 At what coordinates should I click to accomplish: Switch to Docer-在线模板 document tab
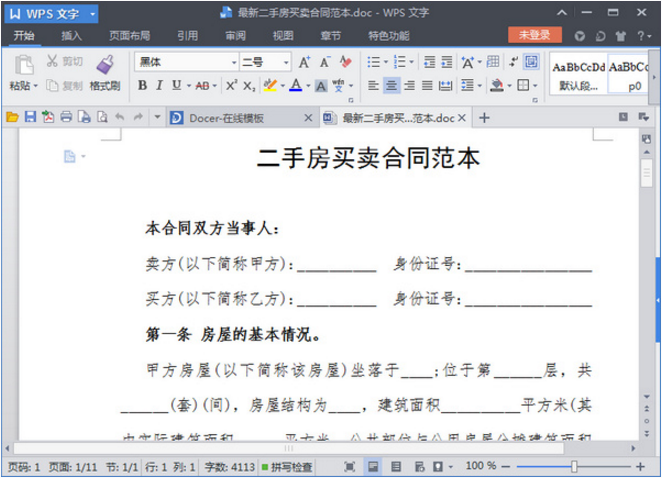click(227, 118)
